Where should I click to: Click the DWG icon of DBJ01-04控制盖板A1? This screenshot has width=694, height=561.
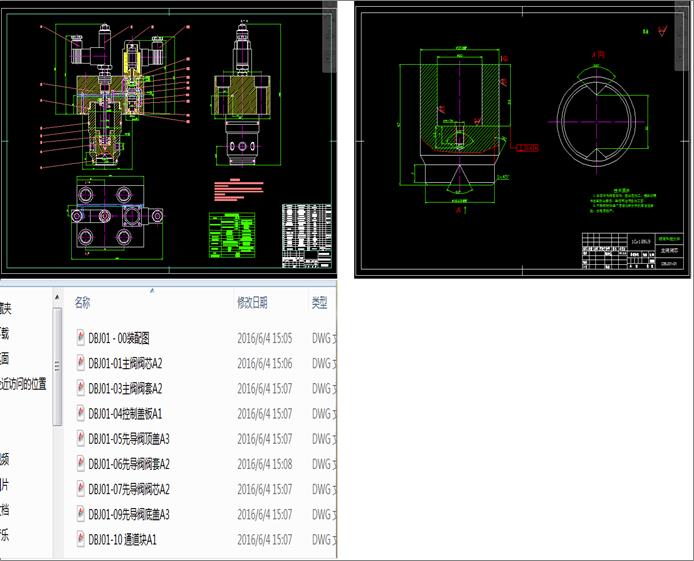pyautogui.click(x=80, y=414)
